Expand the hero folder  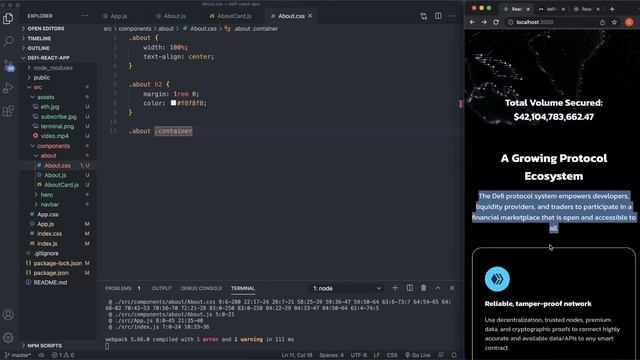[x=47, y=195]
